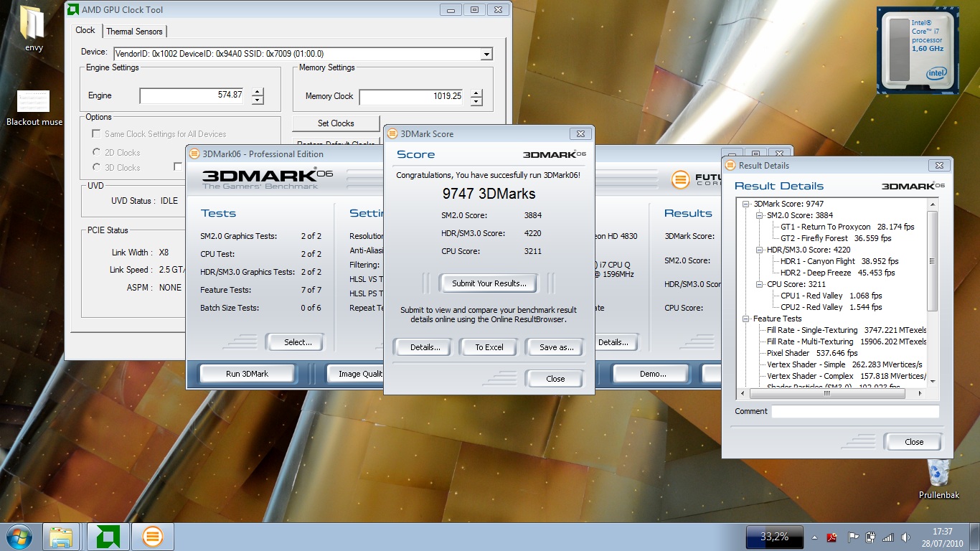Select CPU1 - Red Valley row
Screen dimensions: 980x551
point(831,296)
